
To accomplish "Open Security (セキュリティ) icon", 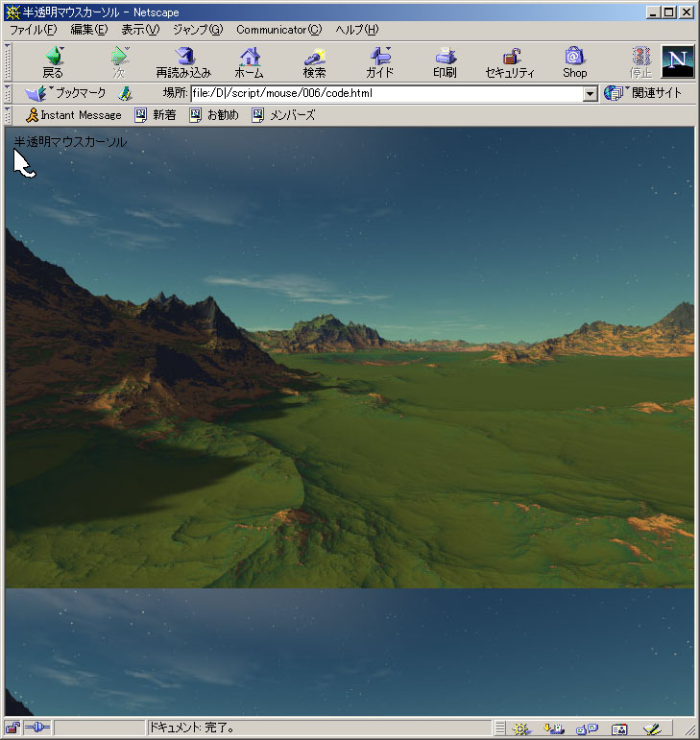I will point(510,62).
